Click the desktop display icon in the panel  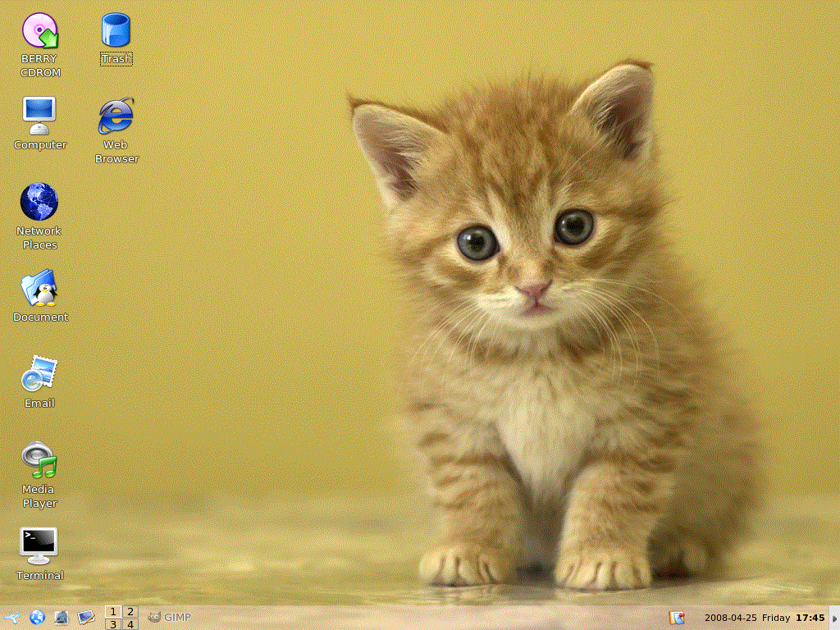click(x=86, y=618)
